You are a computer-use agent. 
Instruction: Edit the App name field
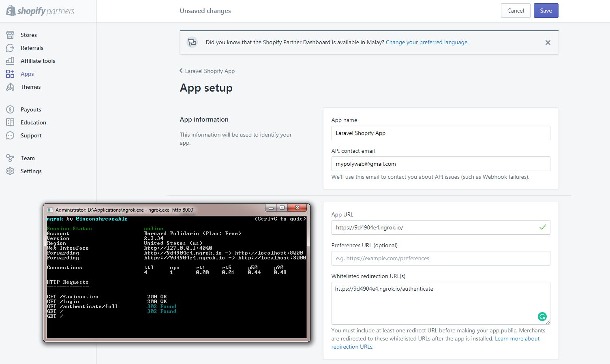441,133
